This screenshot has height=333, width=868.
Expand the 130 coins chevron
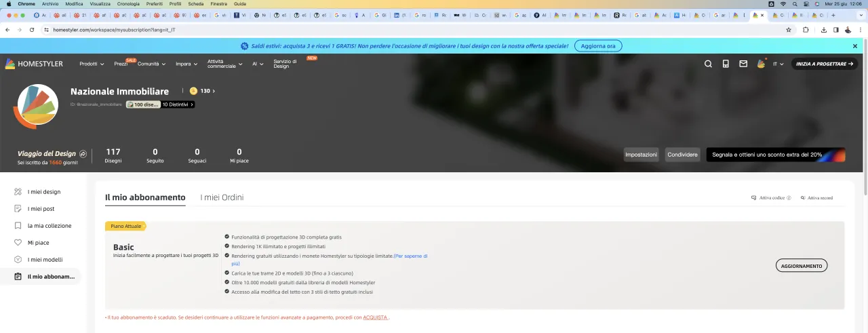coord(214,91)
